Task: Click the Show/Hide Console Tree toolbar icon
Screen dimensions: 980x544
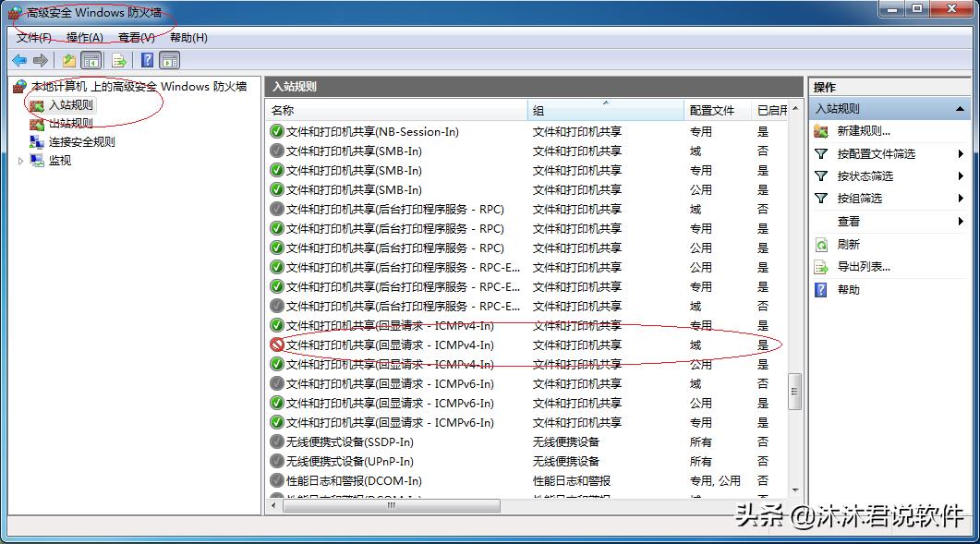Action: (91, 60)
